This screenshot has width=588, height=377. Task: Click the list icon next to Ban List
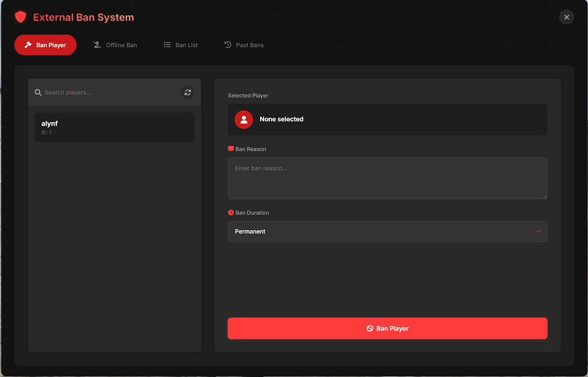[167, 44]
